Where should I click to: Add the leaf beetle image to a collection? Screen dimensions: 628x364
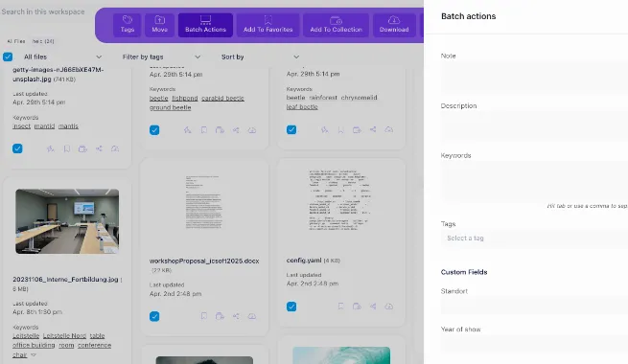point(357,129)
